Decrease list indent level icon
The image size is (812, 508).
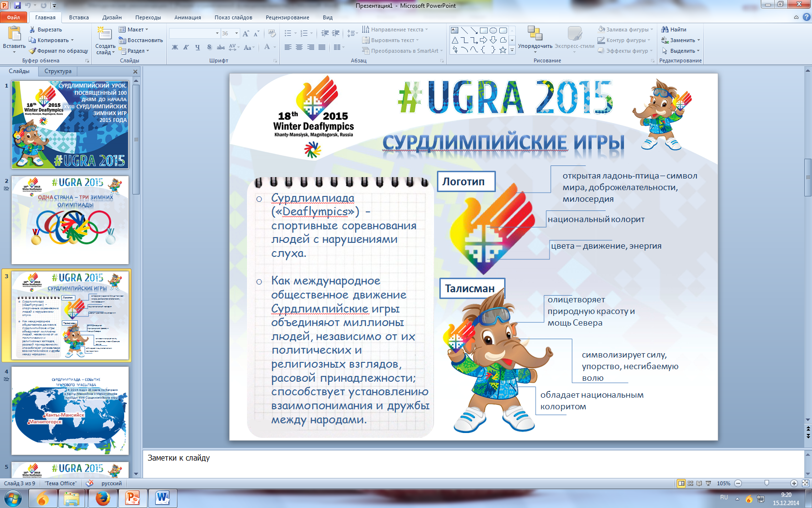[x=325, y=33]
